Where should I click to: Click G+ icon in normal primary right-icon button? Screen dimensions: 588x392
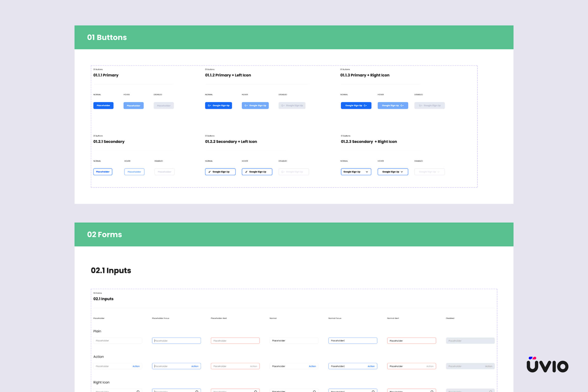[365, 106]
